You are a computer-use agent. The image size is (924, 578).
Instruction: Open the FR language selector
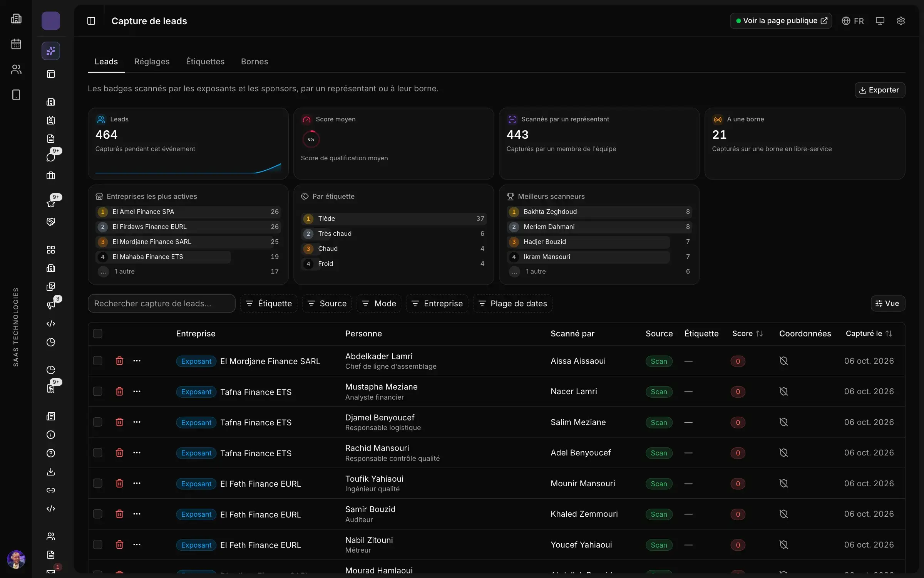pyautogui.click(x=852, y=21)
